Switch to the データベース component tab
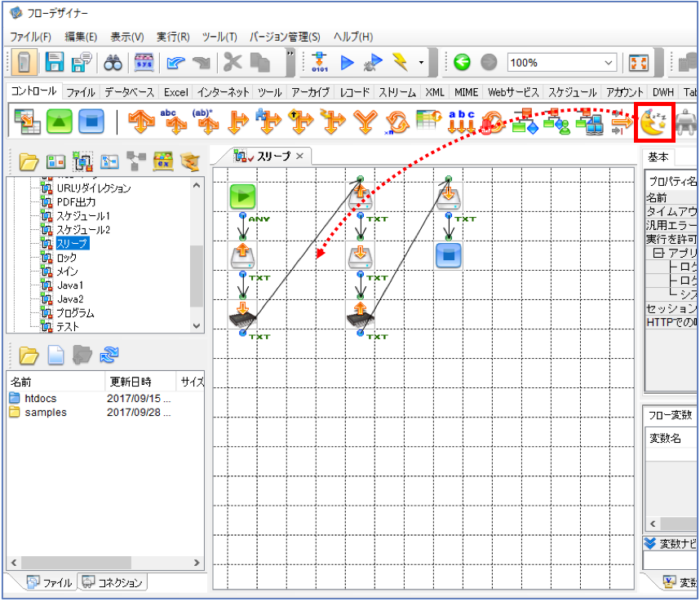This screenshot has width=700, height=601. [130, 92]
